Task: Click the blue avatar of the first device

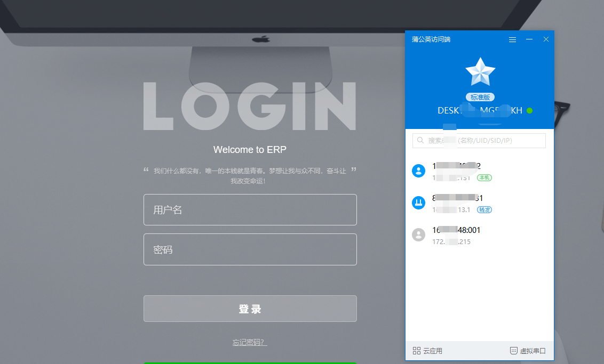Action: click(418, 171)
